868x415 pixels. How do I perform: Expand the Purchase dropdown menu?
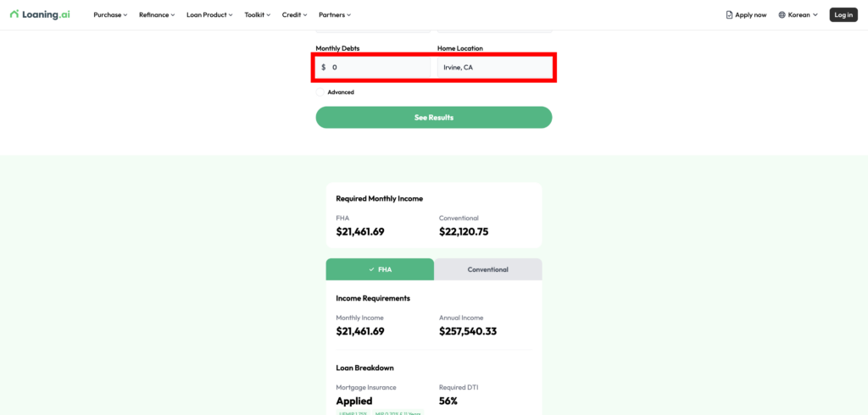[110, 15]
